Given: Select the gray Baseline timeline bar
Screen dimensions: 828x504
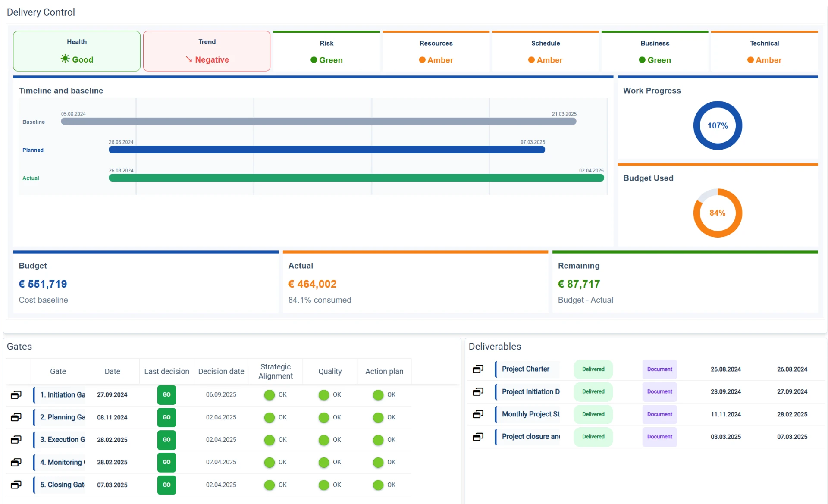Looking at the screenshot, I should pyautogui.click(x=319, y=122).
